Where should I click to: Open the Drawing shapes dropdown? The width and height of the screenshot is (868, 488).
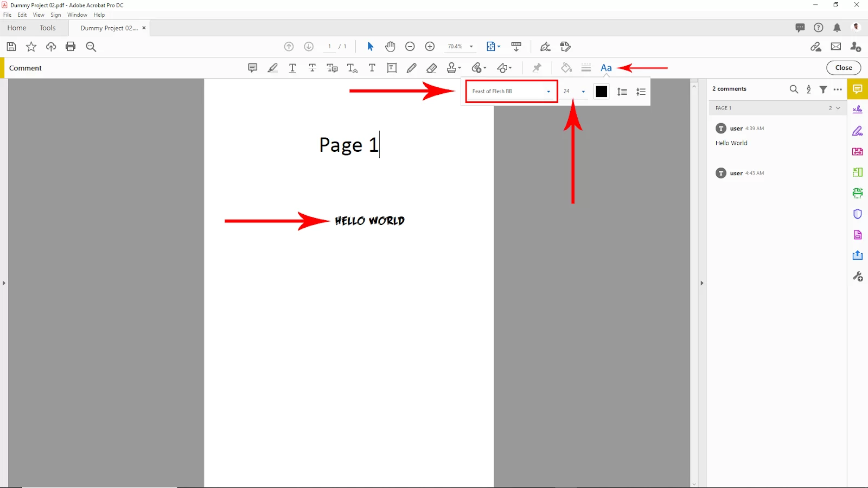[504, 68]
